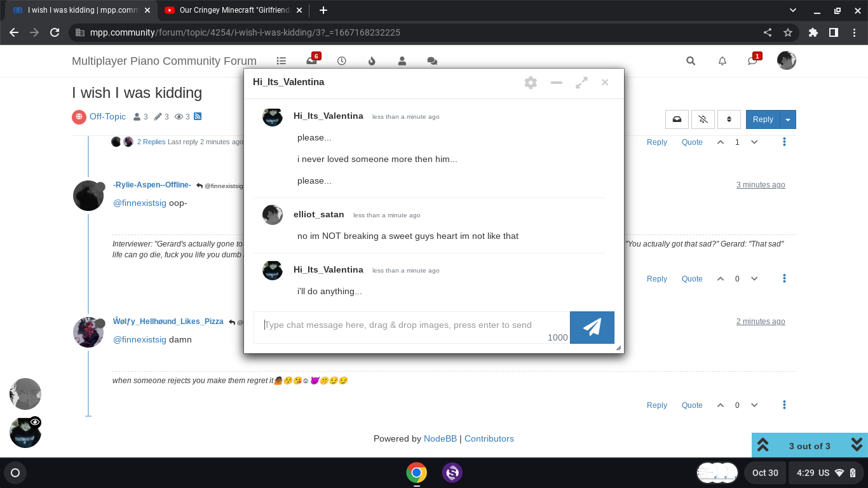This screenshot has width=868, height=488.
Task: Click the forum search magnifier icon
Action: click(691, 61)
